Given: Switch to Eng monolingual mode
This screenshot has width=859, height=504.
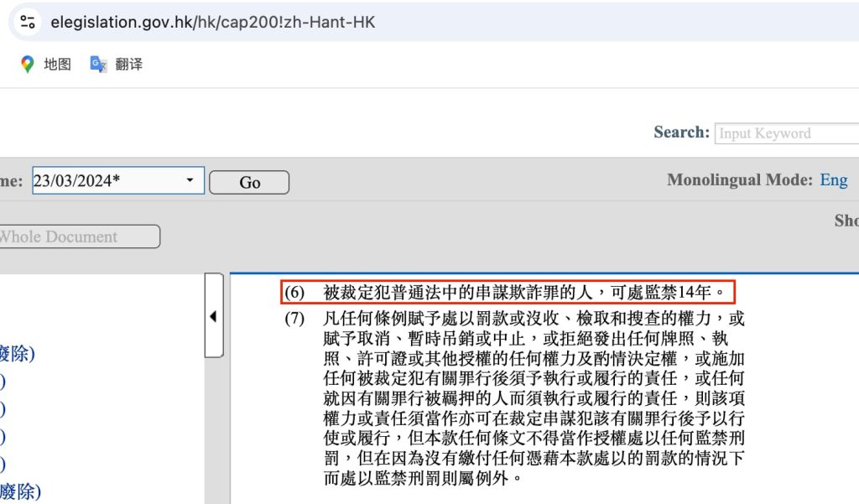Looking at the screenshot, I should pyautogui.click(x=833, y=180).
